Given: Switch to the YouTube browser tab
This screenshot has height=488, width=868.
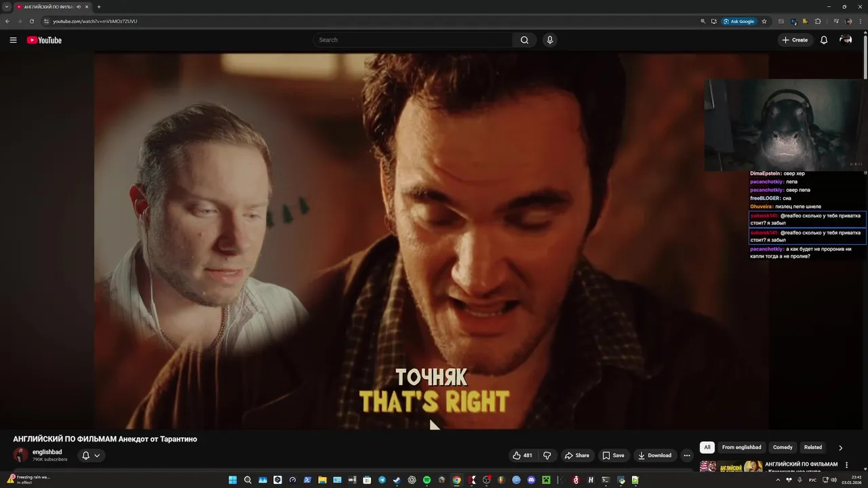Looking at the screenshot, I should coord(47,7).
